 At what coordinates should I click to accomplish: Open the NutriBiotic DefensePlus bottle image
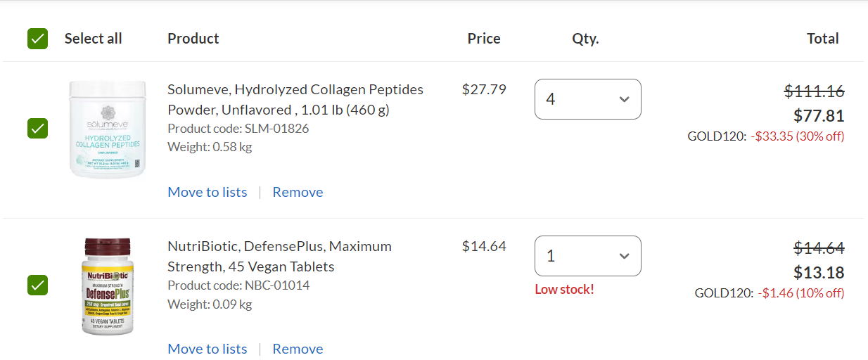point(107,285)
